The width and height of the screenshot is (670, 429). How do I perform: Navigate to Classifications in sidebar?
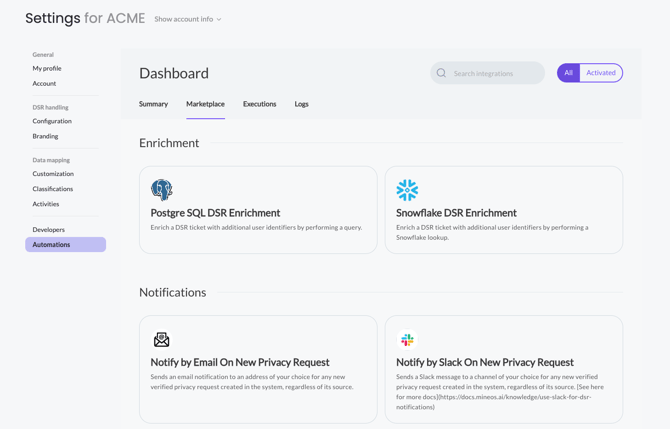(x=52, y=189)
